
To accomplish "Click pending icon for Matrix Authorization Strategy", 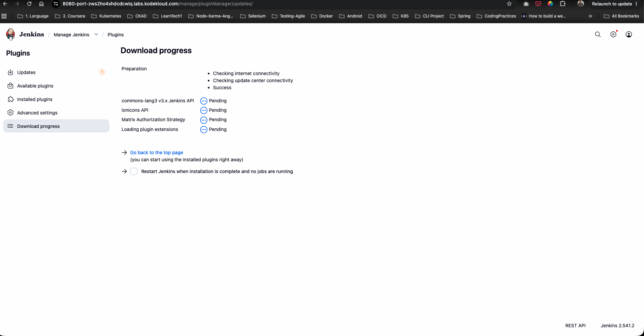I will (203, 120).
